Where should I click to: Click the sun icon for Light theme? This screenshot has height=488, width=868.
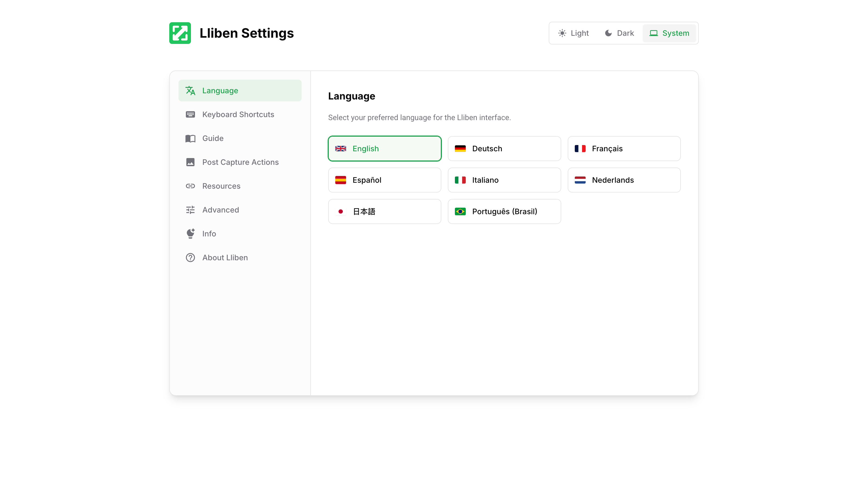(562, 33)
